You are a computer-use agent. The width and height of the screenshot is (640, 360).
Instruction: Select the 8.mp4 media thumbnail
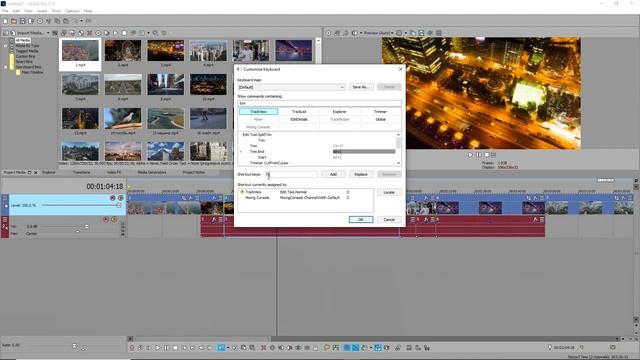pos(123,87)
